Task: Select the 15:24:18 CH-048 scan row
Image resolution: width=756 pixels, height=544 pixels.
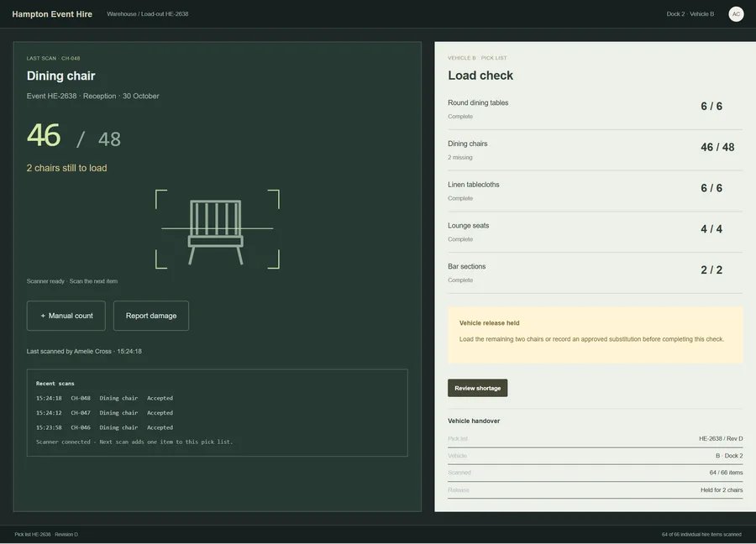Action: point(105,398)
